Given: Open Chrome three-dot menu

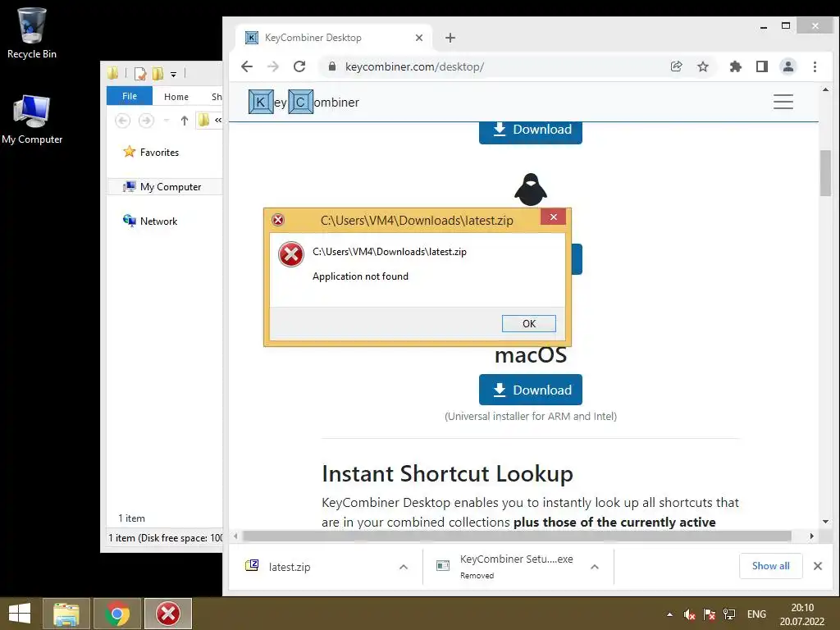Looking at the screenshot, I should click(815, 66).
